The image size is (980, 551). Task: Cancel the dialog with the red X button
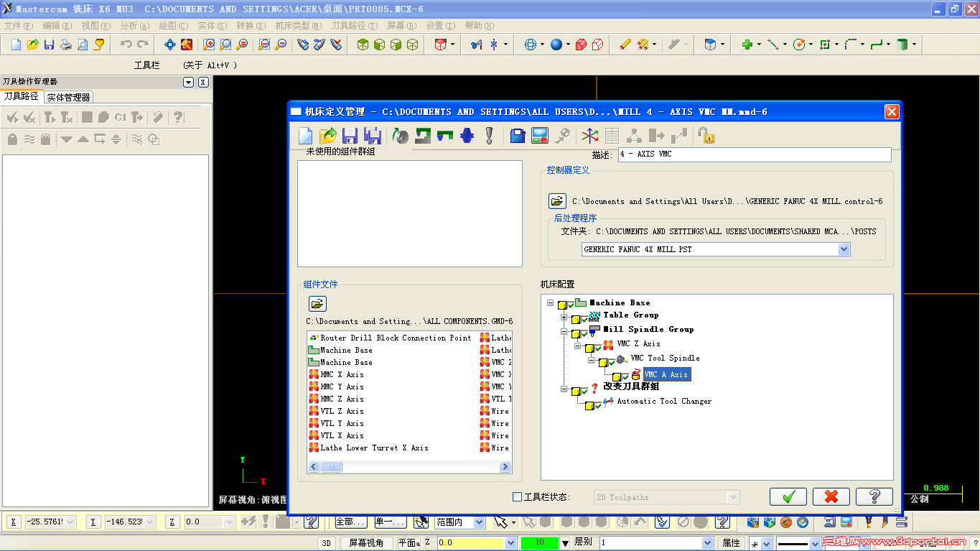pos(831,496)
